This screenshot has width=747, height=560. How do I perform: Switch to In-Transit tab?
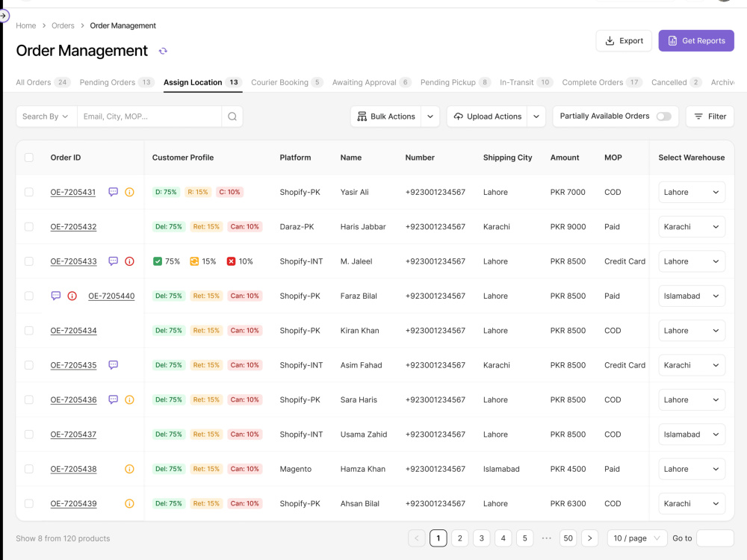[527, 82]
